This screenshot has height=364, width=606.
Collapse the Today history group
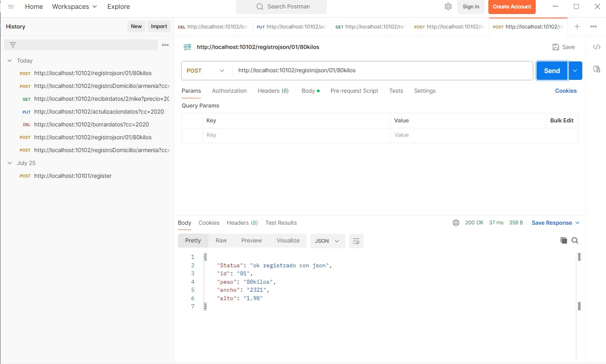pyautogui.click(x=10, y=61)
